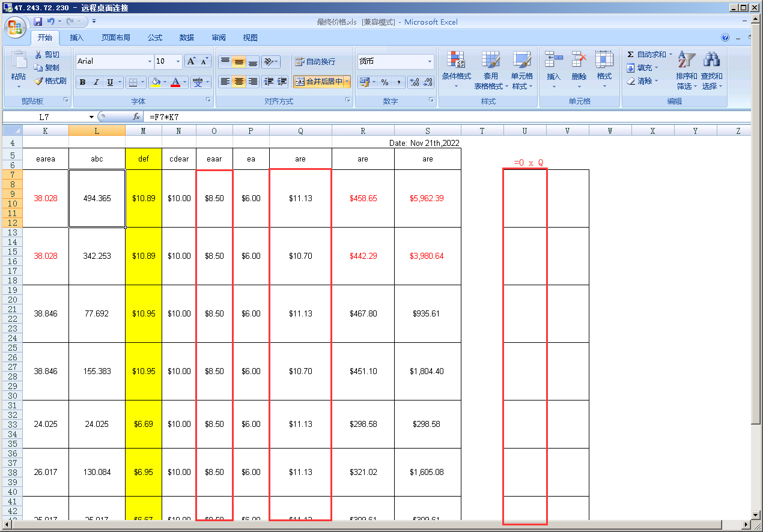Click the Cut (剪切) scissors icon
Screen dimensions: 763x532
(39, 55)
